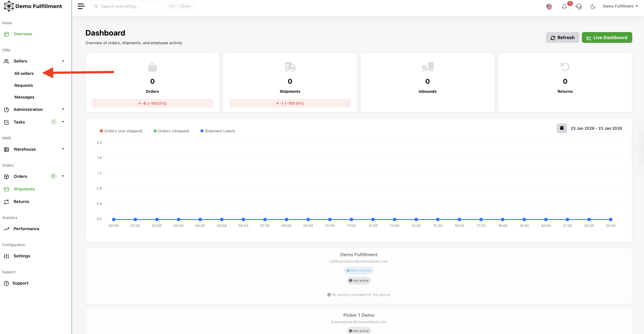This screenshot has height=334, width=644.
Task: Open the headset support icon
Action: click(578, 7)
